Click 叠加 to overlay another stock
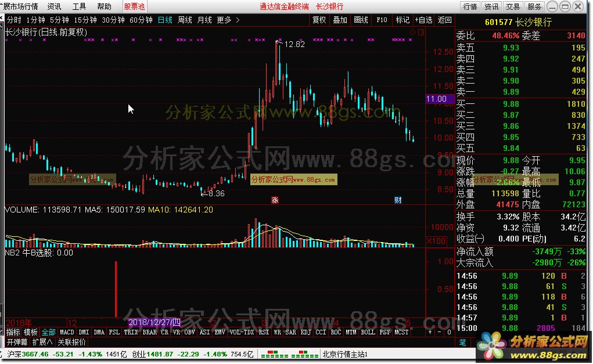This screenshot has height=364, width=593. pos(340,20)
